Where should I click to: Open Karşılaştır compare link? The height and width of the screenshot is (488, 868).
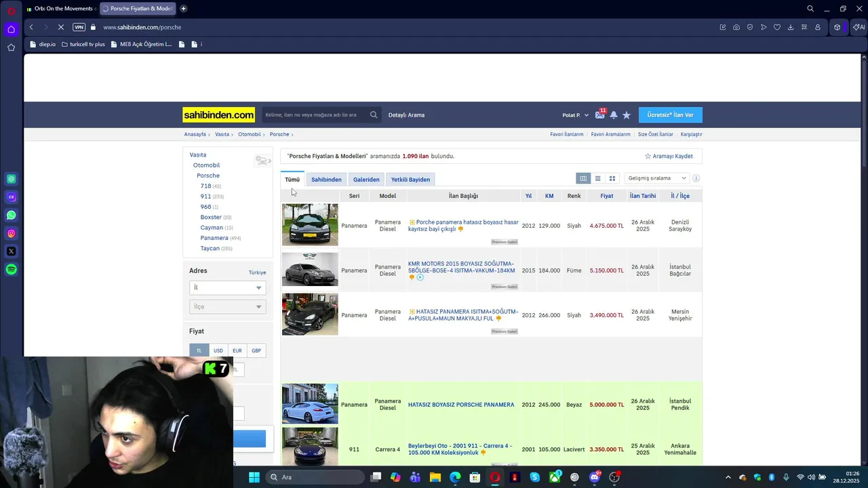tap(691, 134)
